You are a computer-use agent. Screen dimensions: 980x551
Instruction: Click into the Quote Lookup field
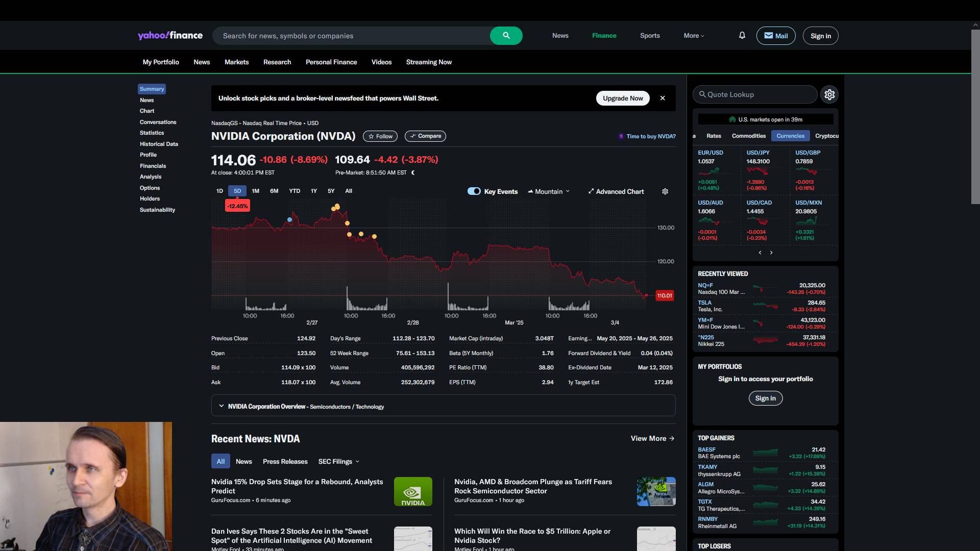pos(755,94)
